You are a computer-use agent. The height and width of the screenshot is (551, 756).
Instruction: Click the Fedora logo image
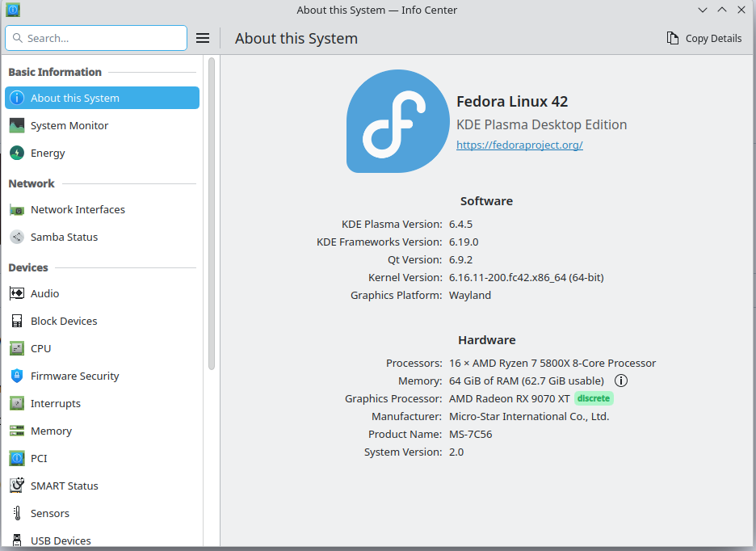click(x=397, y=121)
